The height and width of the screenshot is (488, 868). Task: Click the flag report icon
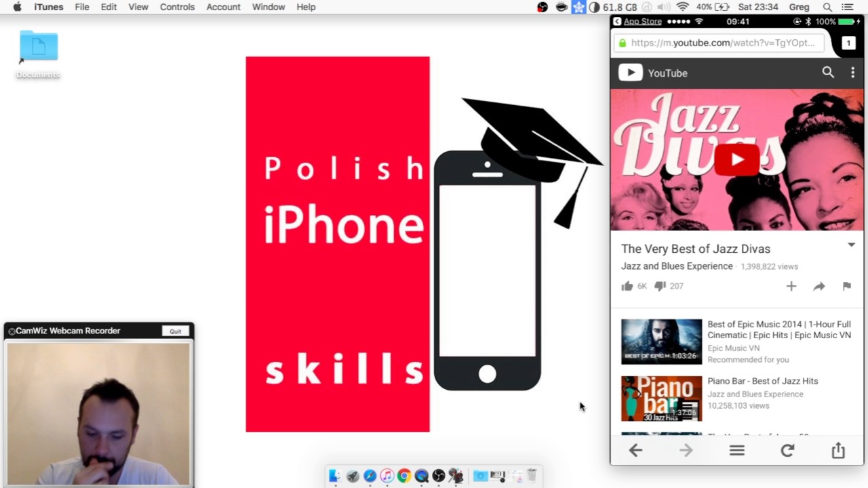coord(846,286)
